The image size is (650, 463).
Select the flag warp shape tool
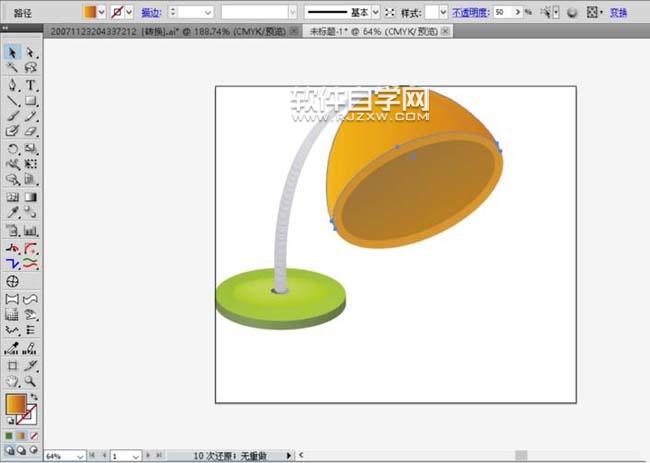[x=30, y=299]
